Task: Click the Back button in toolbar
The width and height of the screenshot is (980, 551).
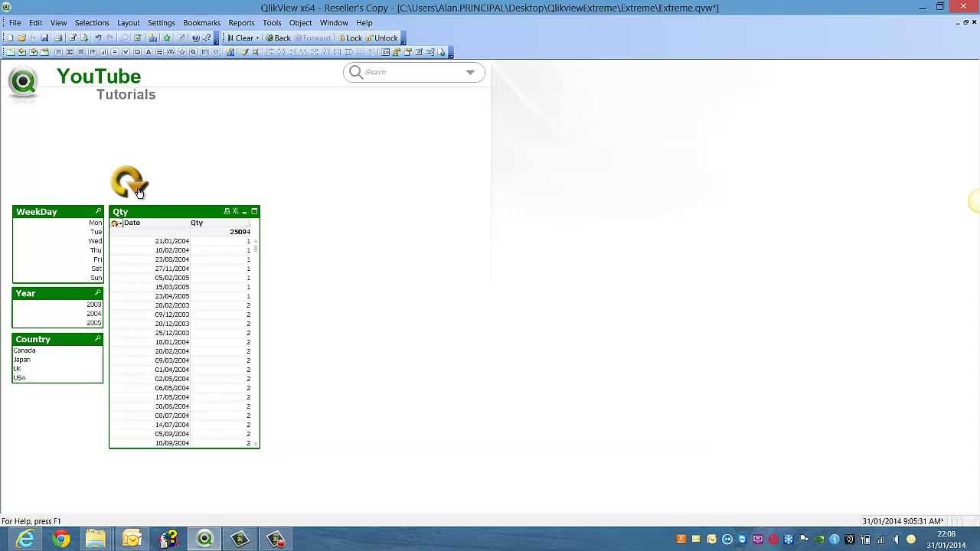Action: [278, 38]
